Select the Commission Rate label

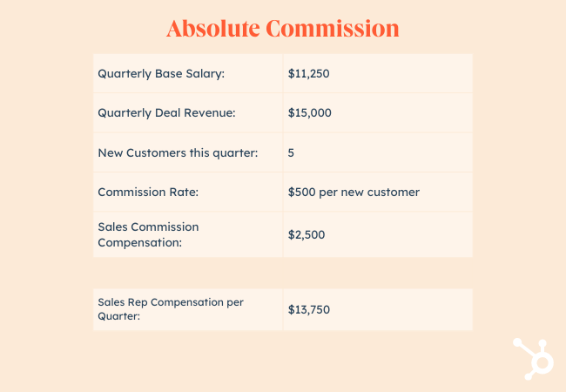149,192
